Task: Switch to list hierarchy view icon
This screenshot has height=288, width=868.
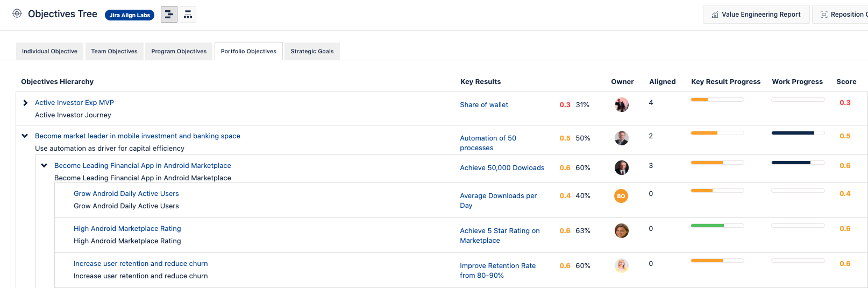Action: [169, 15]
